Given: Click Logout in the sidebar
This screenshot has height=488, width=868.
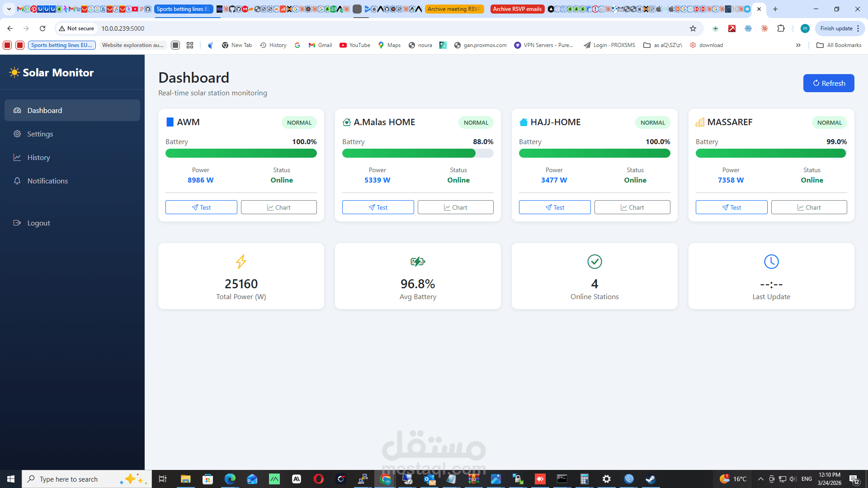Looking at the screenshot, I should 72,223.
